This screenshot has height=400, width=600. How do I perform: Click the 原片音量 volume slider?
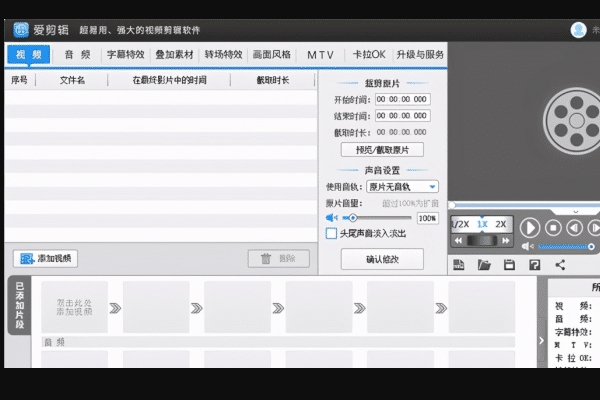(x=380, y=218)
